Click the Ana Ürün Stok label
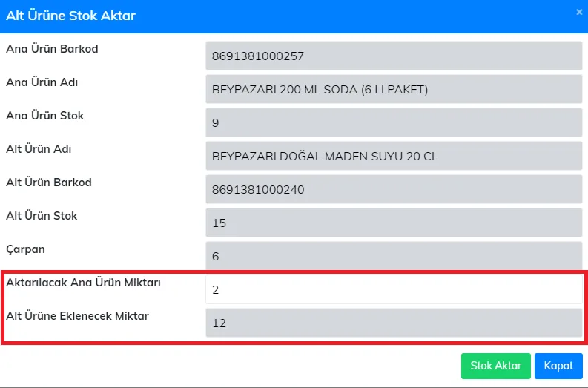 click(45, 116)
